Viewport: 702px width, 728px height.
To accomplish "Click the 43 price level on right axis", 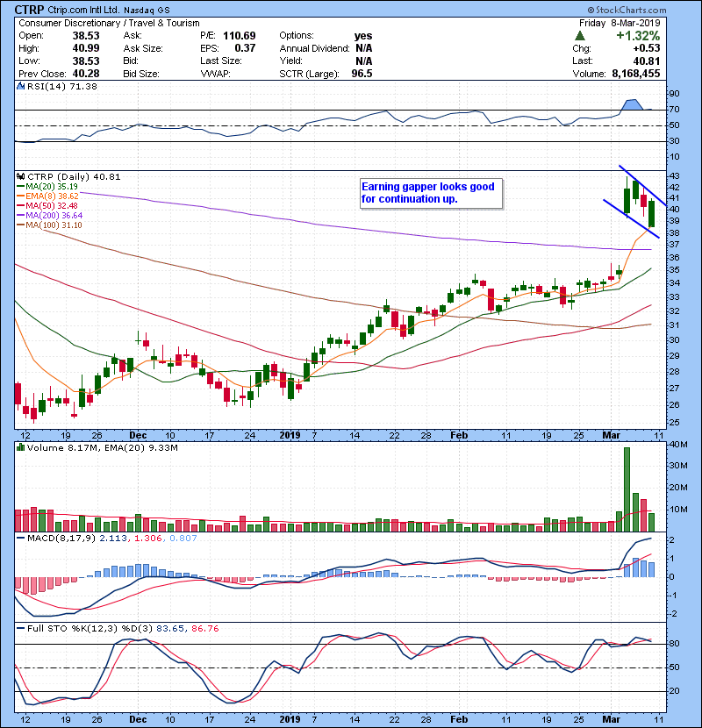I will (674, 176).
